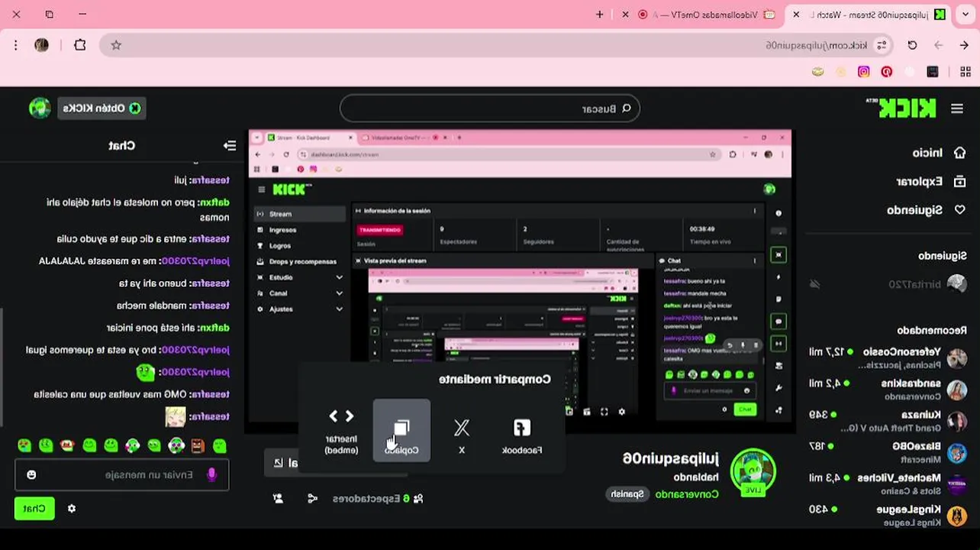Bookmark this page with the star icon
The width and height of the screenshot is (980, 550).
coord(116,46)
